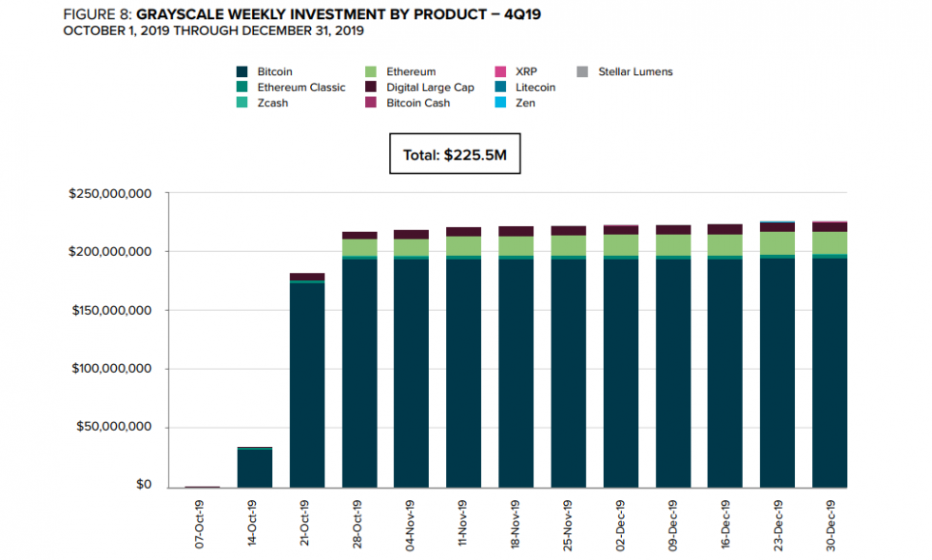
Task: Select the XRP legend color square
Action: (x=500, y=72)
